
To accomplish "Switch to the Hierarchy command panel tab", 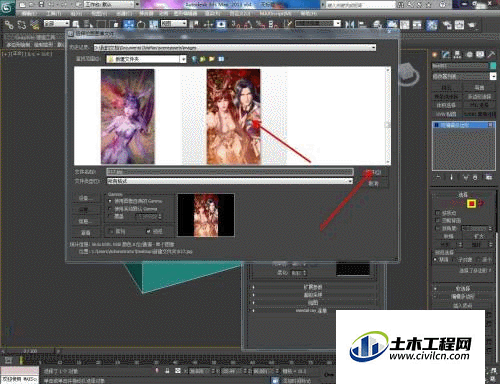I will 457,54.
